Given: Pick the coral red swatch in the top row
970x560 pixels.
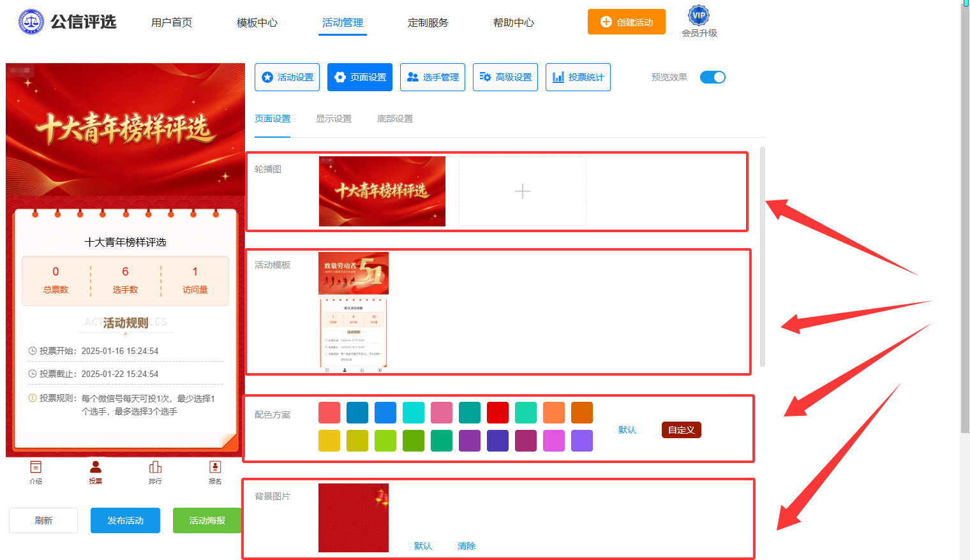Looking at the screenshot, I should 329,413.
